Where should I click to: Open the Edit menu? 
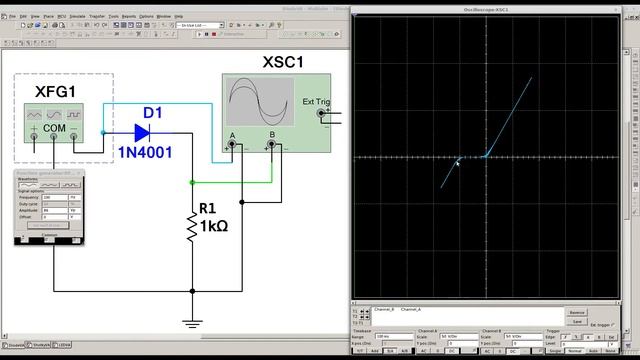tap(23, 17)
